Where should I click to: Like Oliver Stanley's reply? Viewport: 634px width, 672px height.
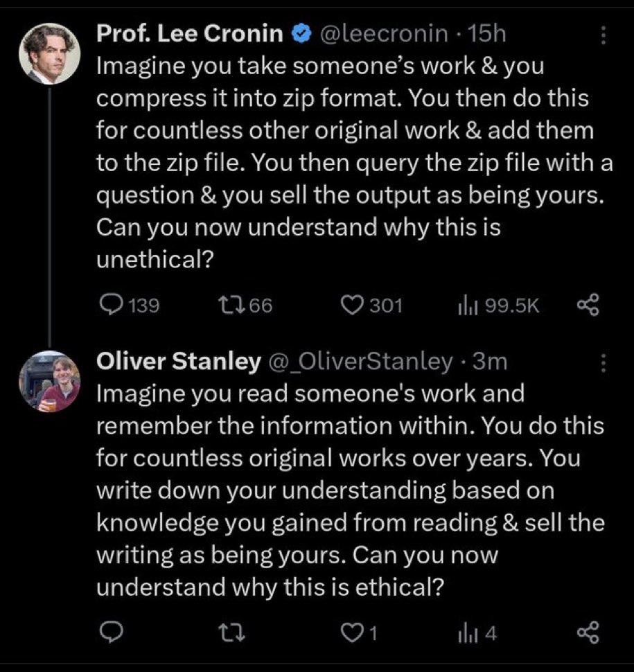tap(354, 633)
